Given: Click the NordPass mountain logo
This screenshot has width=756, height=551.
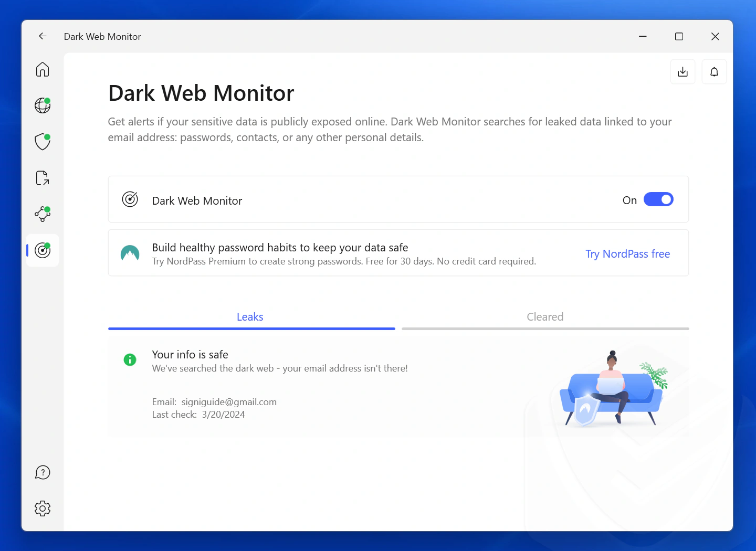Looking at the screenshot, I should point(130,253).
